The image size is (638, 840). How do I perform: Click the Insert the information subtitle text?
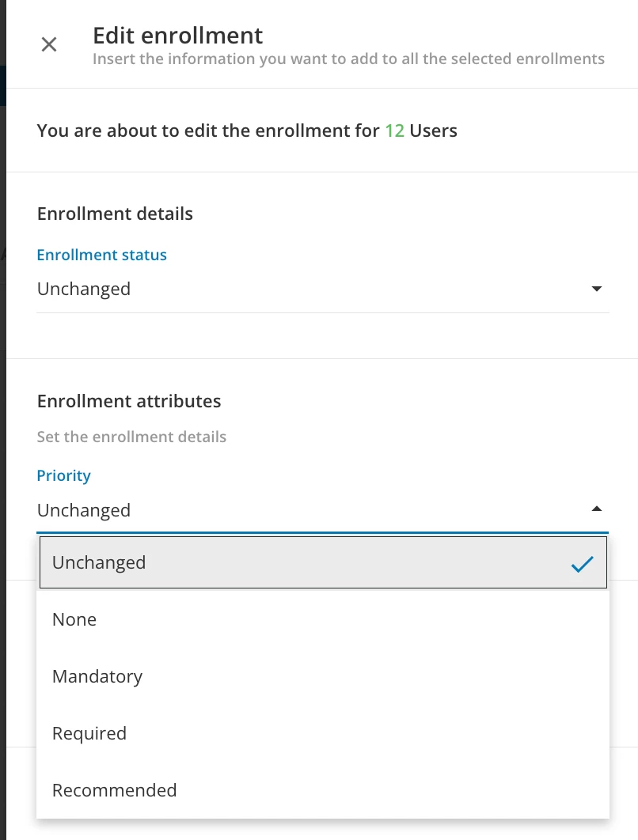(348, 59)
